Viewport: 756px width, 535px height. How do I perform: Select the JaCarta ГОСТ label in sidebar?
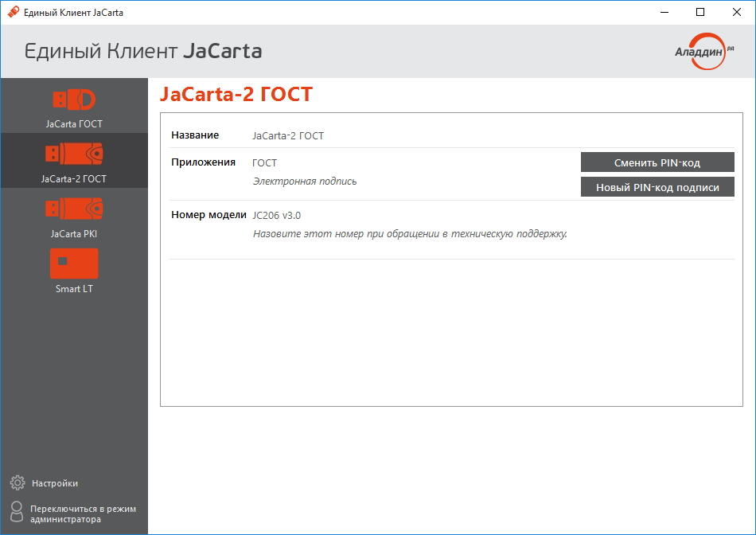[74, 124]
